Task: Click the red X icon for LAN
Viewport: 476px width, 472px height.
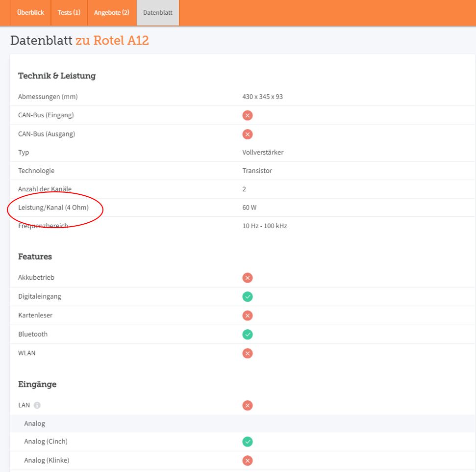Action: [248, 405]
